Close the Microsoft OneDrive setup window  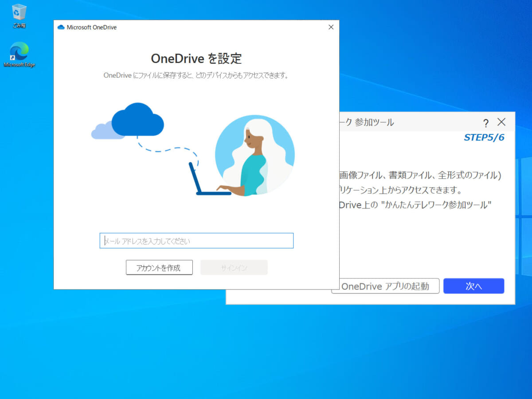coord(331,27)
